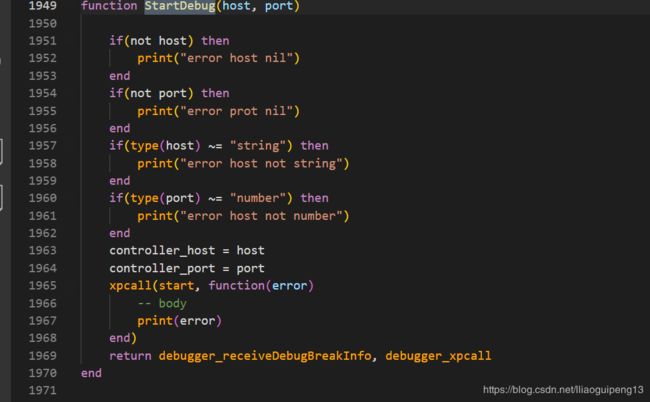Click debugger_receiveDebugBreakInfo identifier

(265, 356)
